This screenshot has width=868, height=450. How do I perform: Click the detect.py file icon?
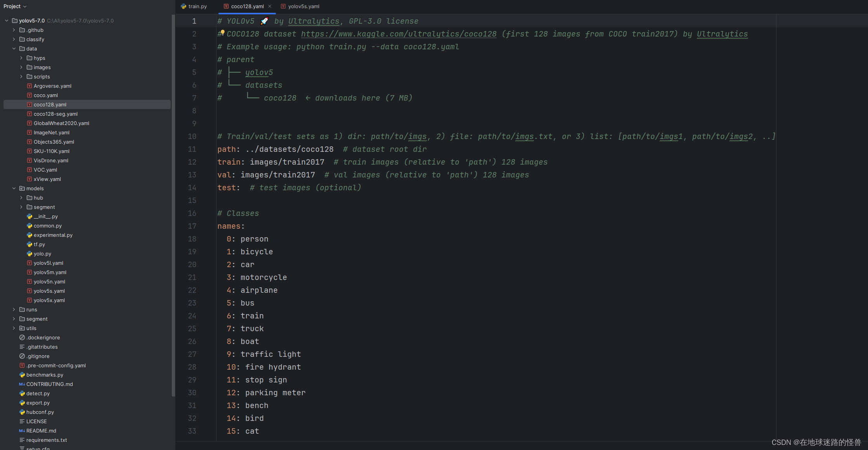tap(22, 393)
